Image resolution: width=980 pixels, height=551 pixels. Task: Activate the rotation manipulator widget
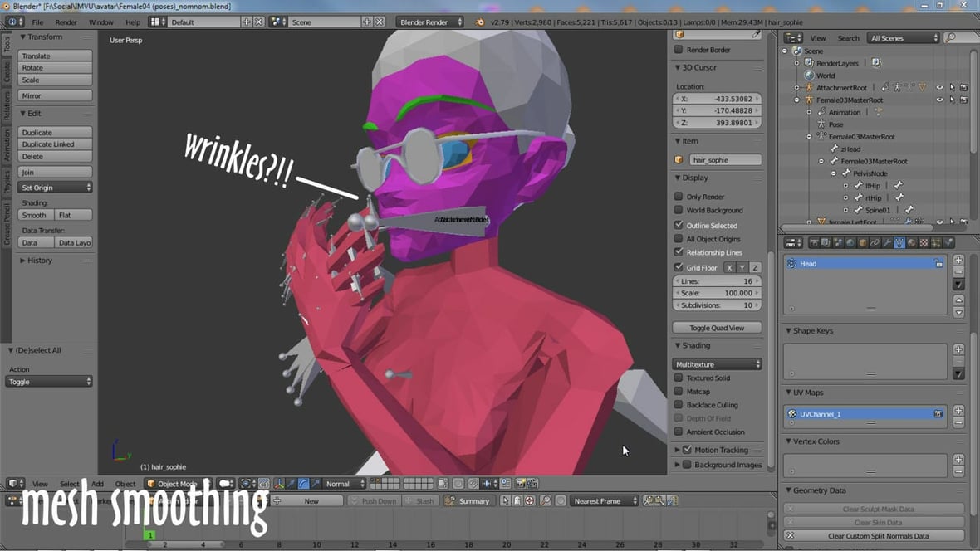tap(303, 483)
